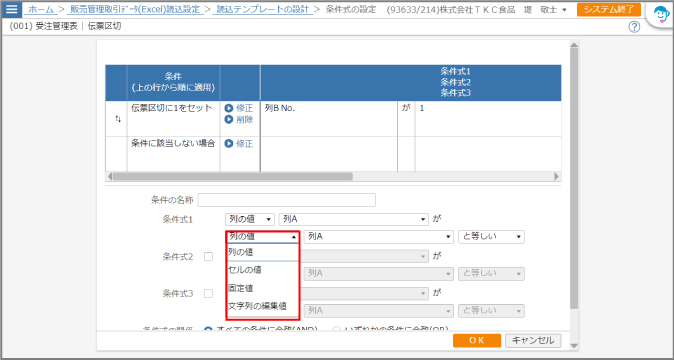
Task: Click dialog scrollbar down arrow
Action: [x=574, y=346]
